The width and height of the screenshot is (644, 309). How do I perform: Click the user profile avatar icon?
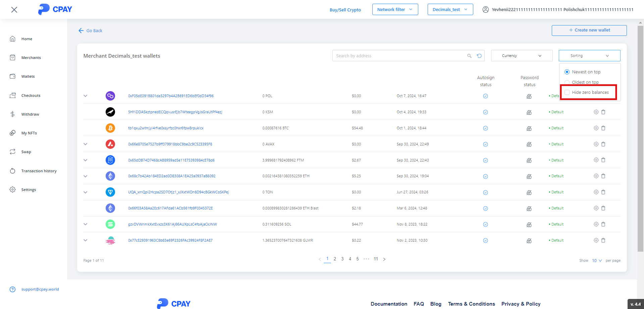click(485, 10)
